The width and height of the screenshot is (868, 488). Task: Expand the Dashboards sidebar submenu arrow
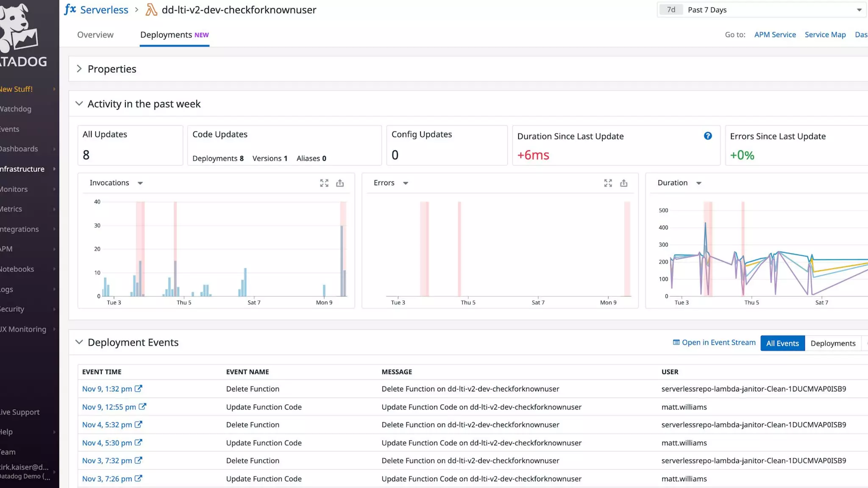click(x=54, y=149)
